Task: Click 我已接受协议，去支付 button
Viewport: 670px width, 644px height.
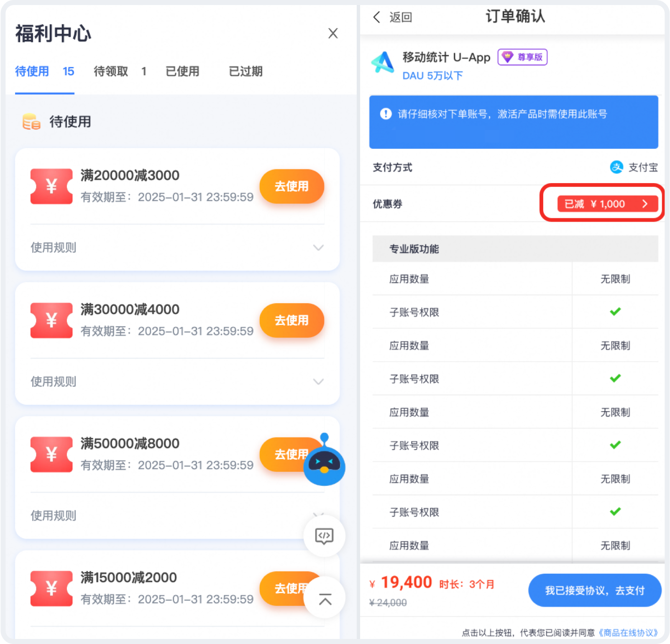Action: pyautogui.click(x=595, y=590)
